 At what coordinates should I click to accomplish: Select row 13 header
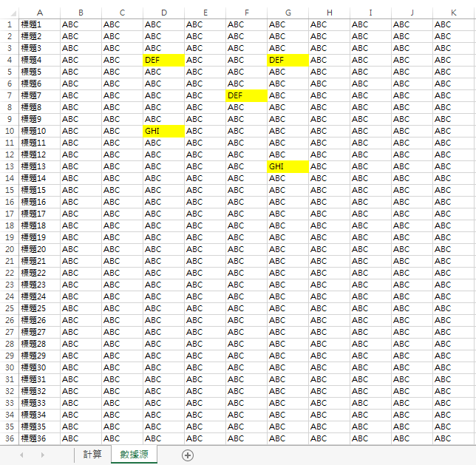point(10,166)
